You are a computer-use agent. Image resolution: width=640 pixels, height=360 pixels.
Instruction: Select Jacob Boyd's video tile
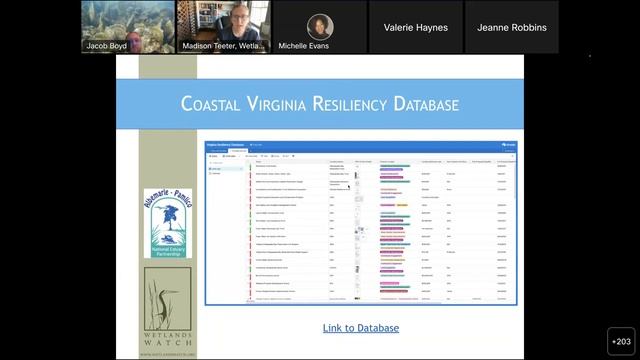pyautogui.click(x=128, y=27)
